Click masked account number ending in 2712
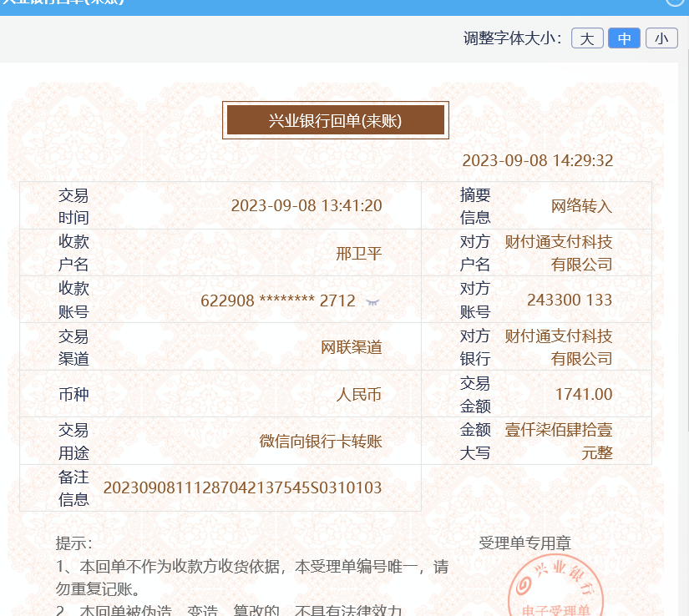This screenshot has height=616, width=689. pos(278,300)
